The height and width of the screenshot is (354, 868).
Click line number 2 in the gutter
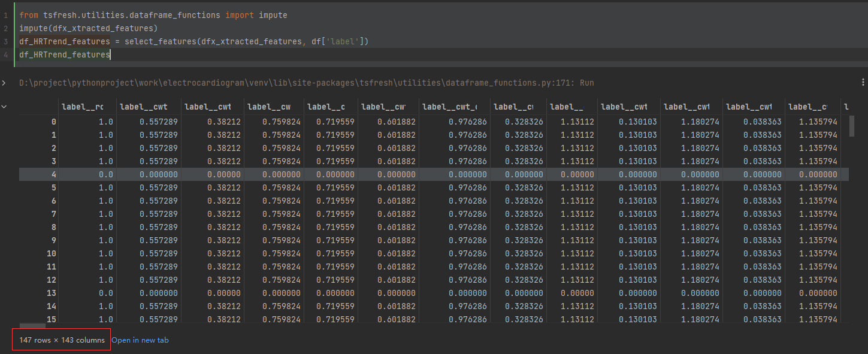coord(5,28)
